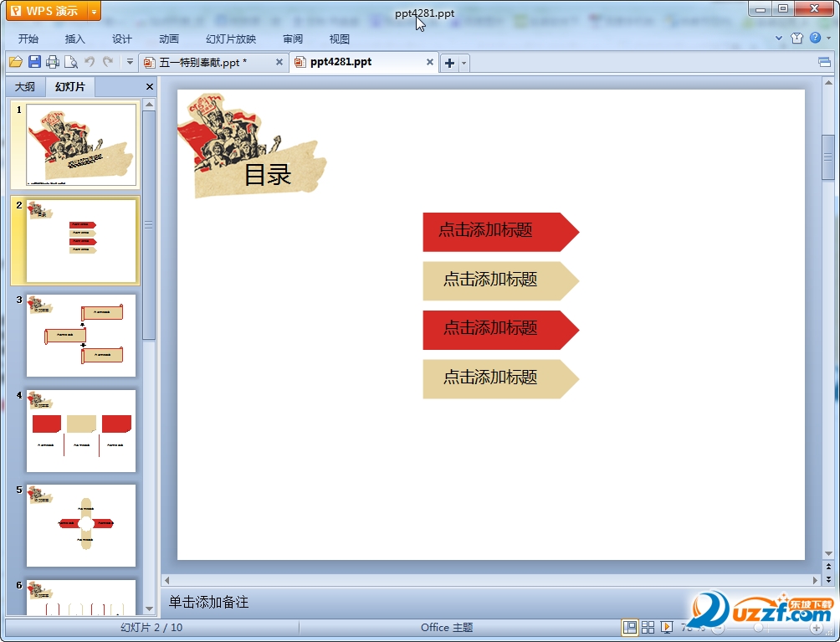Expand the WPS 演示 application menu arrow
840x642 pixels.
tap(93, 11)
